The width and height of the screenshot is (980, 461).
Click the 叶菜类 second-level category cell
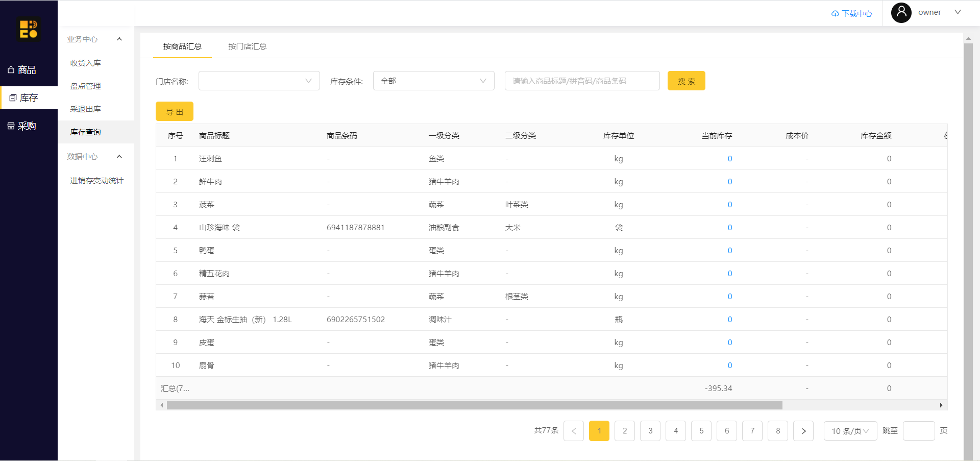coord(517,205)
